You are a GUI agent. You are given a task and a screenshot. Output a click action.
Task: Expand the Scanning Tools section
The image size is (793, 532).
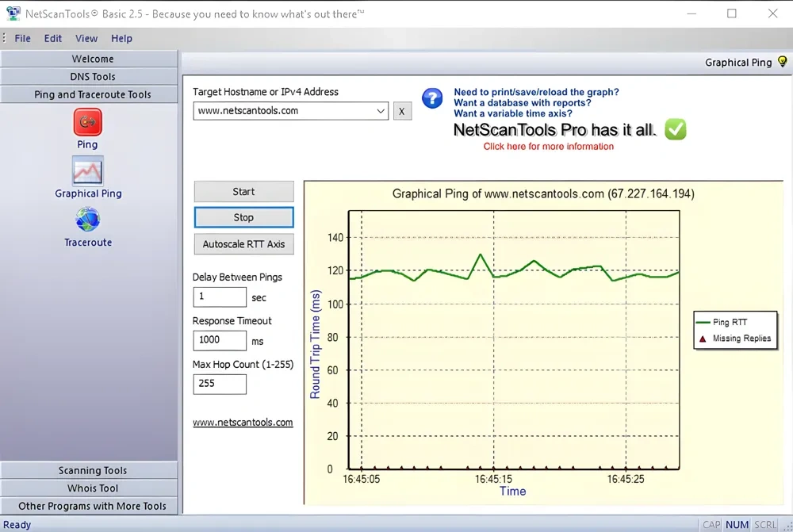click(89, 470)
